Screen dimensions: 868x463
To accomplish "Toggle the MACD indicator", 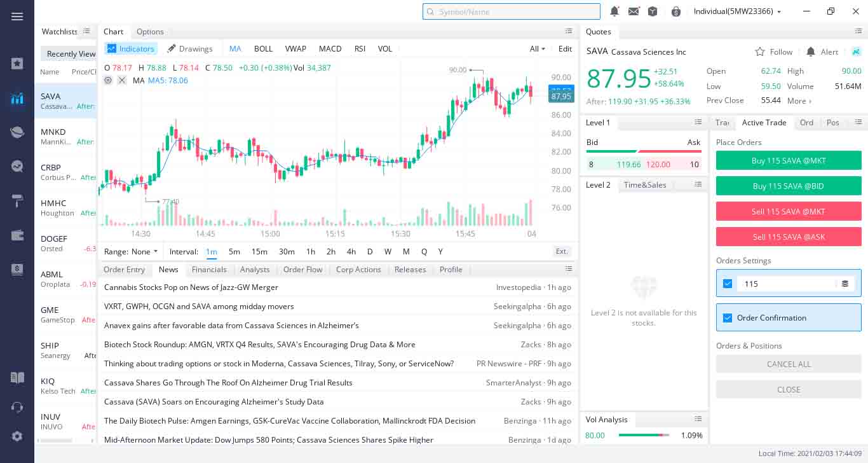I will [330, 48].
